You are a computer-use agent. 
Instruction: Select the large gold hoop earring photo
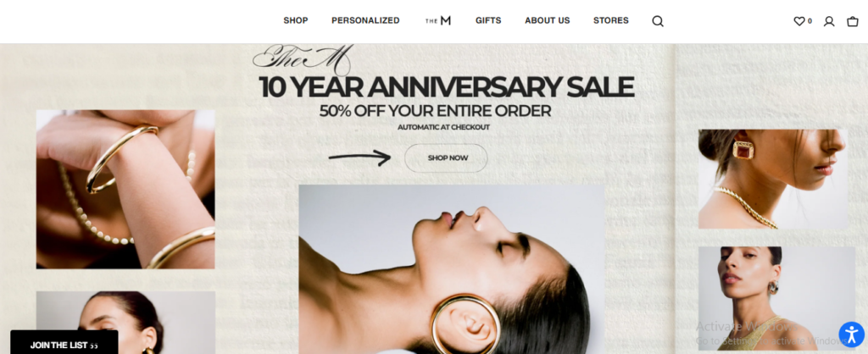point(452,269)
